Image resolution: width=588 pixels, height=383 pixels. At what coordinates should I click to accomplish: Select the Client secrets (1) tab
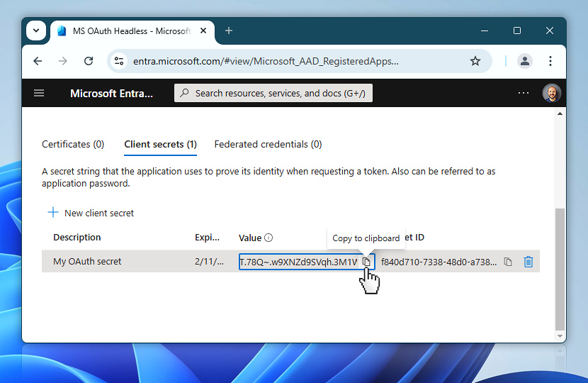161,145
